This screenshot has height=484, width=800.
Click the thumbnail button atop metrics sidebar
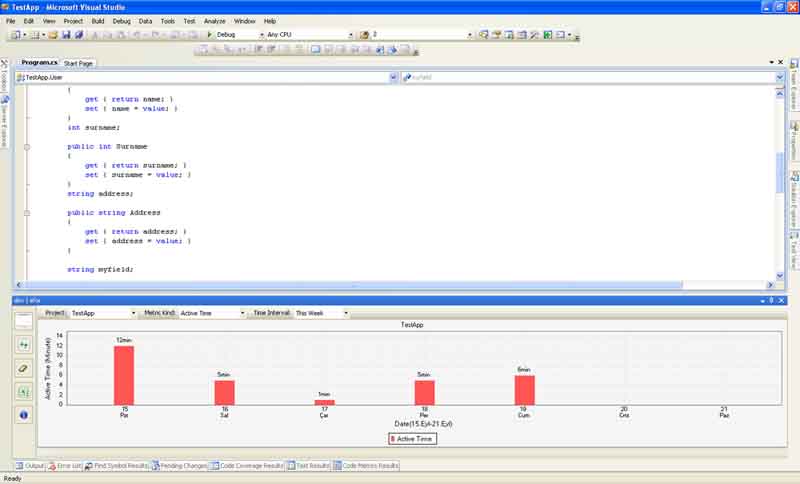click(x=23, y=321)
